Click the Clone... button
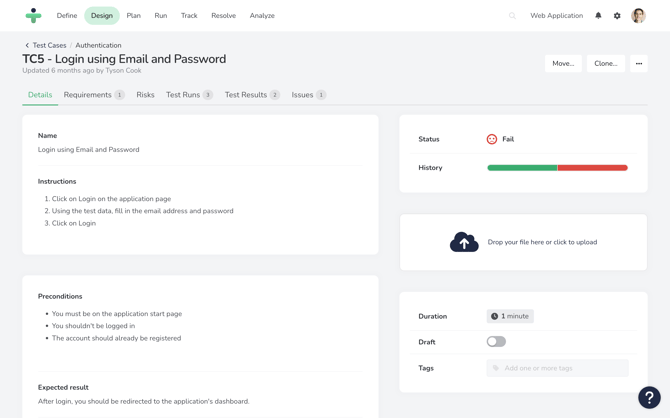The height and width of the screenshot is (418, 670). click(x=605, y=63)
